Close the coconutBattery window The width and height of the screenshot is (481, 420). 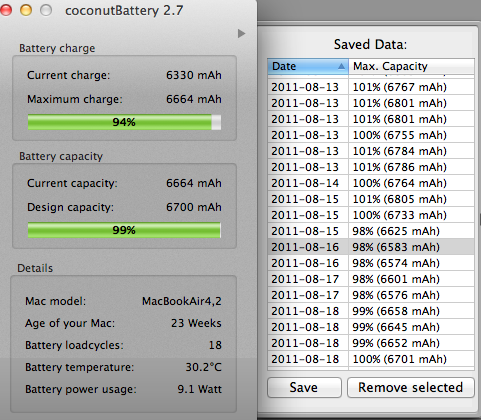[6, 10]
